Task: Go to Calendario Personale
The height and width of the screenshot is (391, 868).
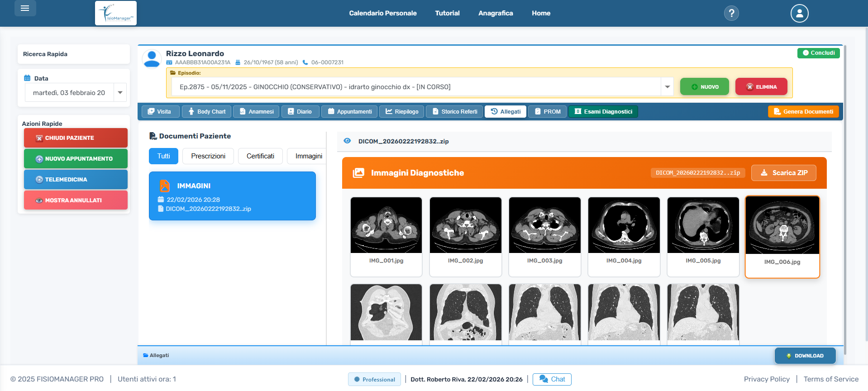Action: [382, 13]
